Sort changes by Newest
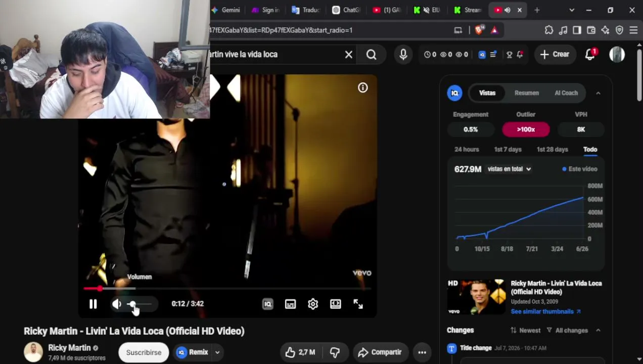Viewport: 643px width, 364px height. (x=526, y=331)
